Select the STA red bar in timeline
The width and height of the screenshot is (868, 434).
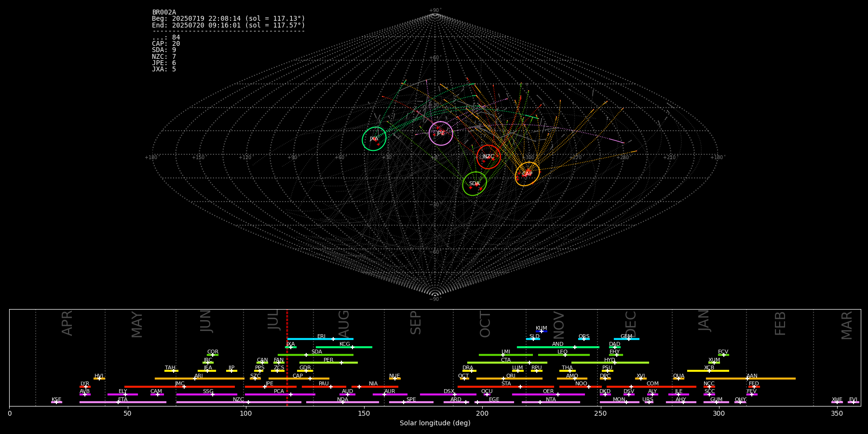(x=506, y=386)
